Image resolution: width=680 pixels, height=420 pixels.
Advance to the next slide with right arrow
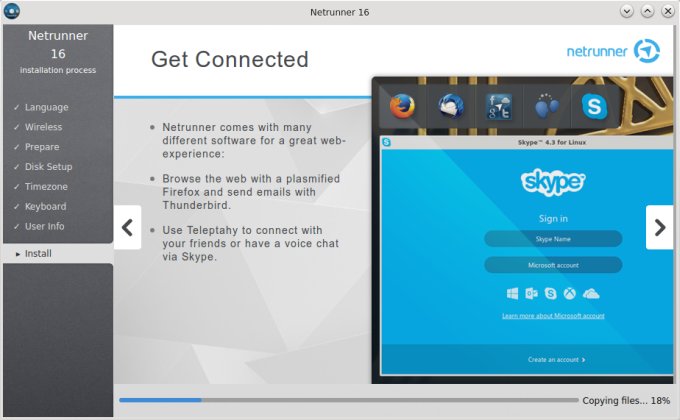click(660, 227)
